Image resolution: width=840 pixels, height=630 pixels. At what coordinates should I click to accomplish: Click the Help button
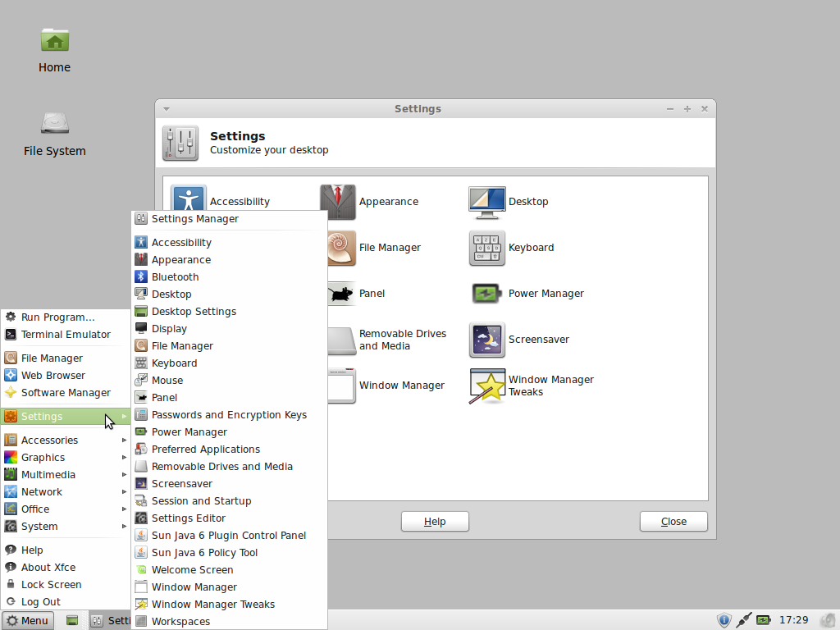click(435, 521)
